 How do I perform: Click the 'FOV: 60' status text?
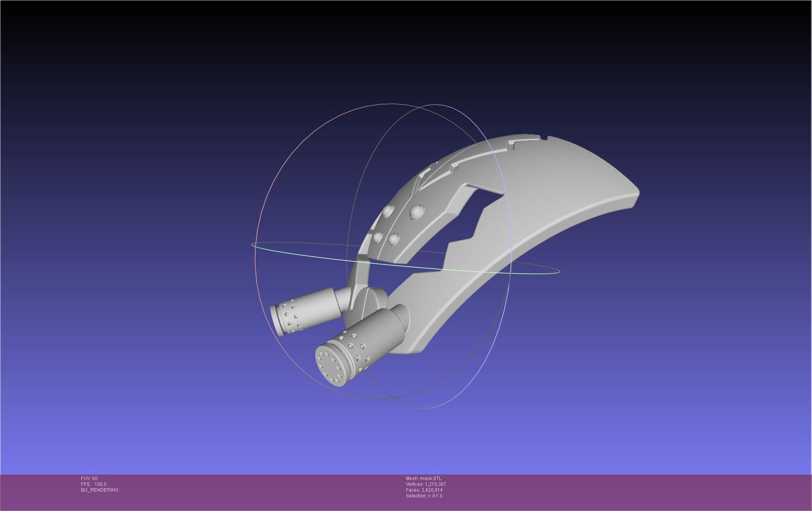(x=89, y=478)
